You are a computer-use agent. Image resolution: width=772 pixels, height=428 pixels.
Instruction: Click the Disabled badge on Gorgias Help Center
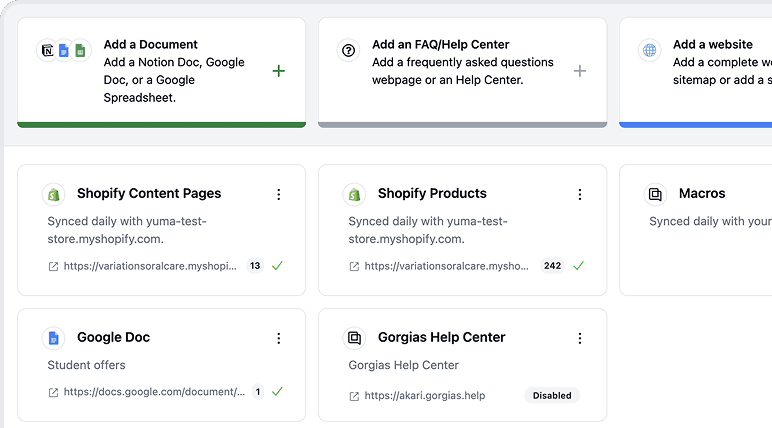(x=552, y=395)
